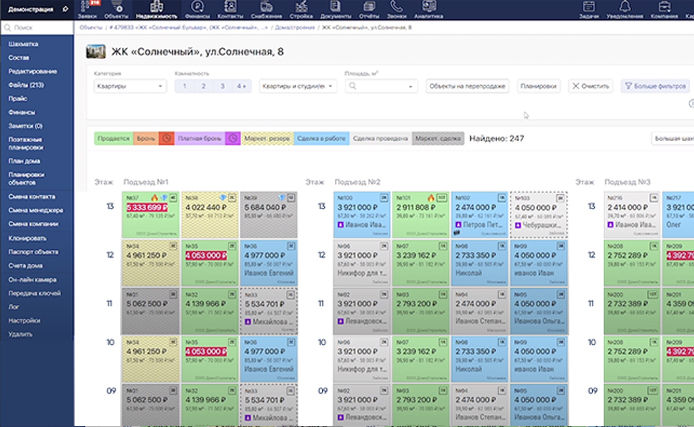Toggle the Платная бронь status filter
The height and width of the screenshot is (427, 694).
pyautogui.click(x=200, y=138)
